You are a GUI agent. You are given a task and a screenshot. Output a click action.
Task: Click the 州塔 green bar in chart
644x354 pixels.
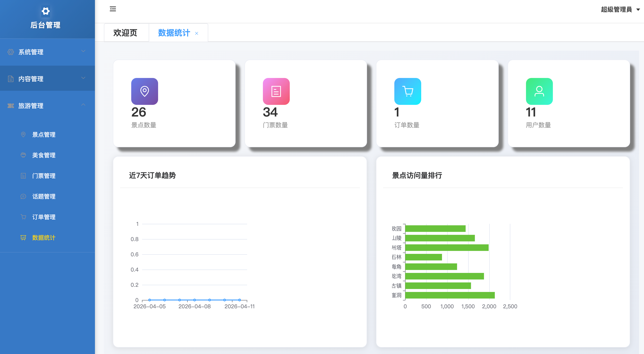click(447, 247)
